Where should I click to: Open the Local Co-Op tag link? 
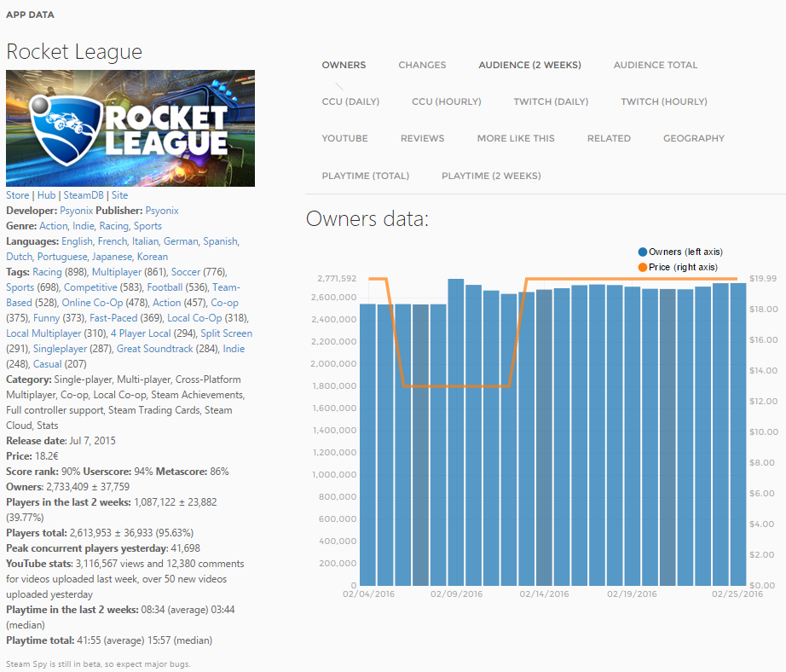194,318
